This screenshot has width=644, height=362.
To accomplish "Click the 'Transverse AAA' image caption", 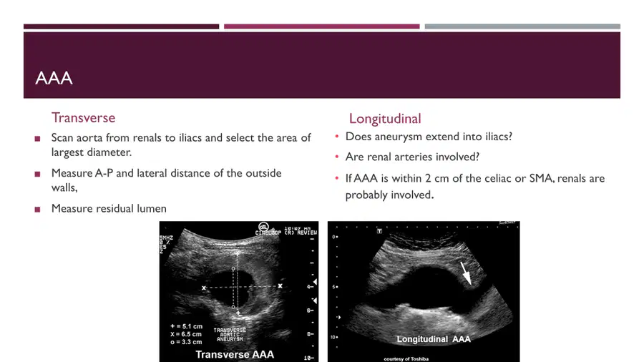I will tap(235, 355).
